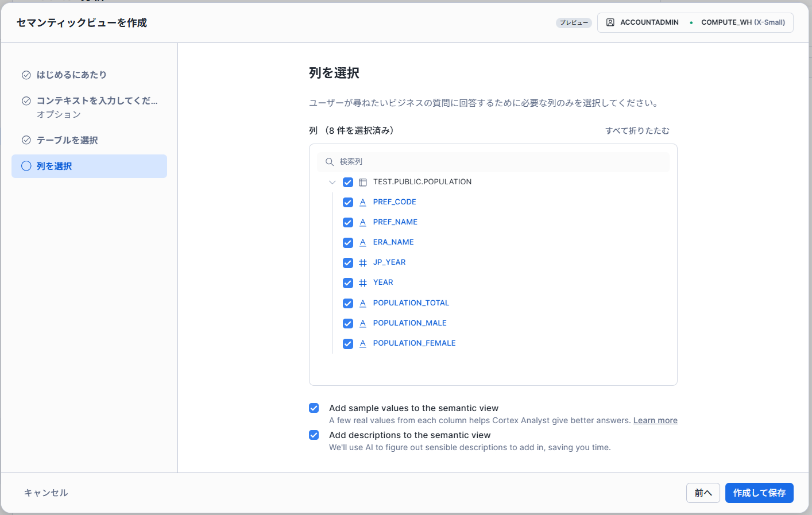Select the ERA_NAME column name
Image resolution: width=812 pixels, height=515 pixels.
click(x=393, y=242)
